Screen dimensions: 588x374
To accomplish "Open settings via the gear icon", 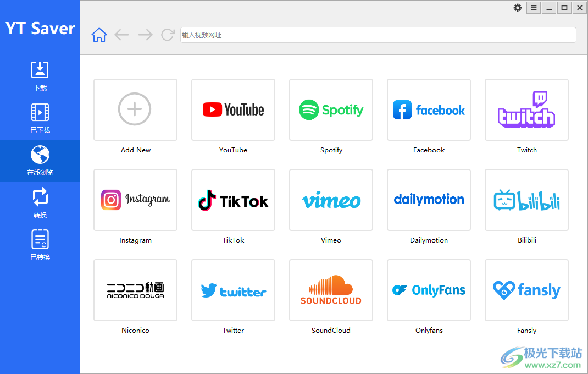I will coord(518,8).
